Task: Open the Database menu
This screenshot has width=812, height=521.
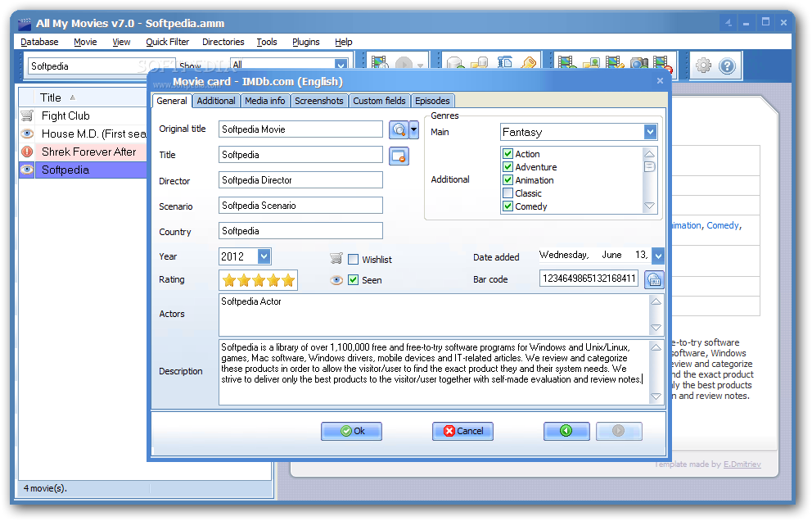Action: pyautogui.click(x=39, y=42)
